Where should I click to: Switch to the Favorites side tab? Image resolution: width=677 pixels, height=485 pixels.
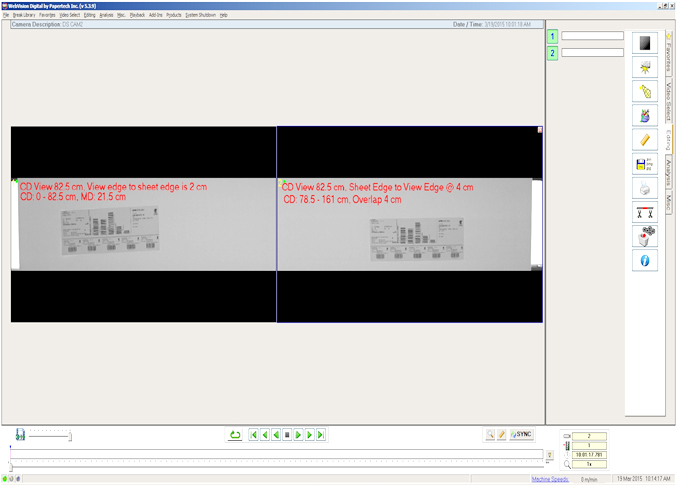pos(668,54)
